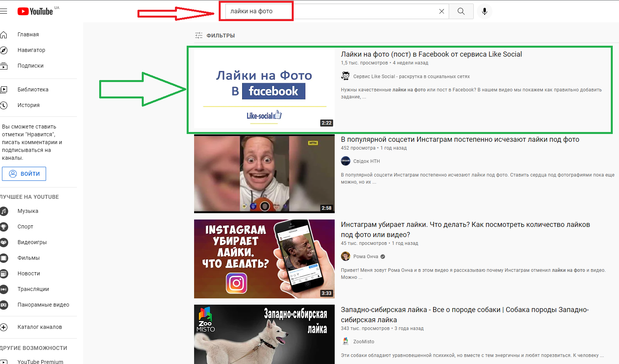The width and height of the screenshot is (619, 364).
Task: Click the gamepad icon beside Видеоигры
Action: click(4, 243)
